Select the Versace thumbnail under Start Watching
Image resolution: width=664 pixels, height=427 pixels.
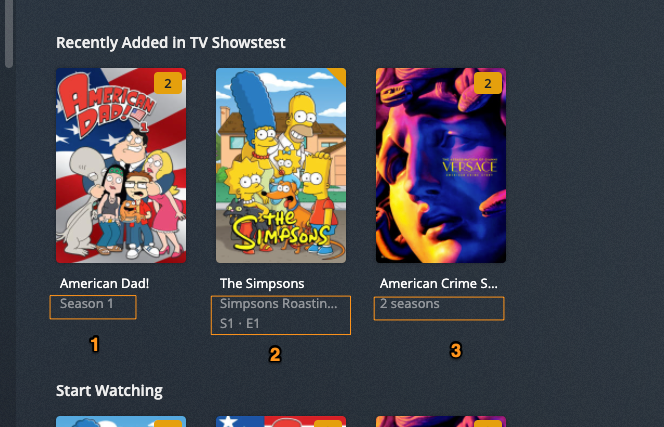pyautogui.click(x=441, y=421)
